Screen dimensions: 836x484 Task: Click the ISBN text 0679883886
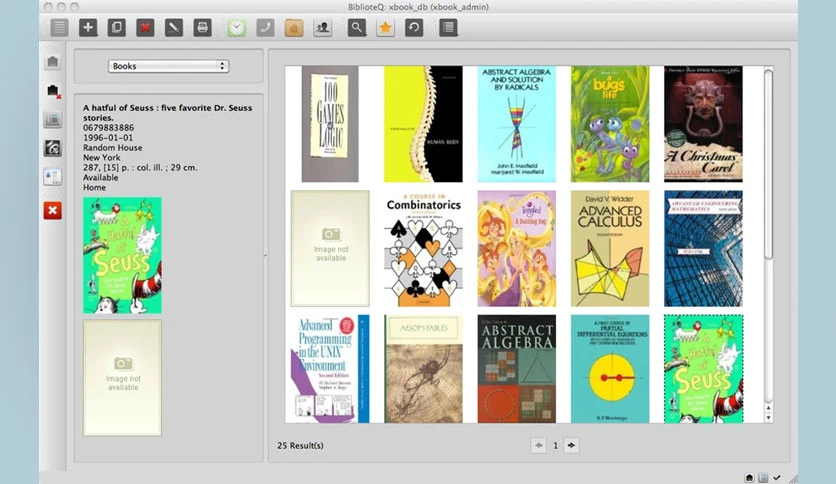pyautogui.click(x=108, y=127)
